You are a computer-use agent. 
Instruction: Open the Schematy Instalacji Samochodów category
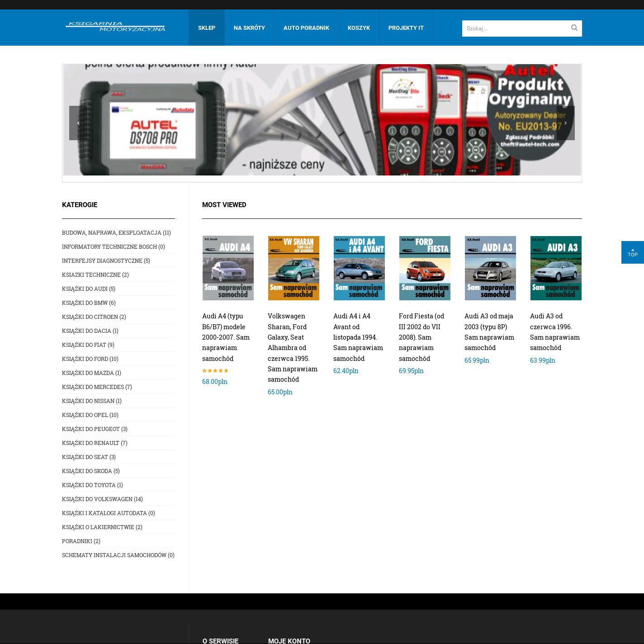click(118, 555)
